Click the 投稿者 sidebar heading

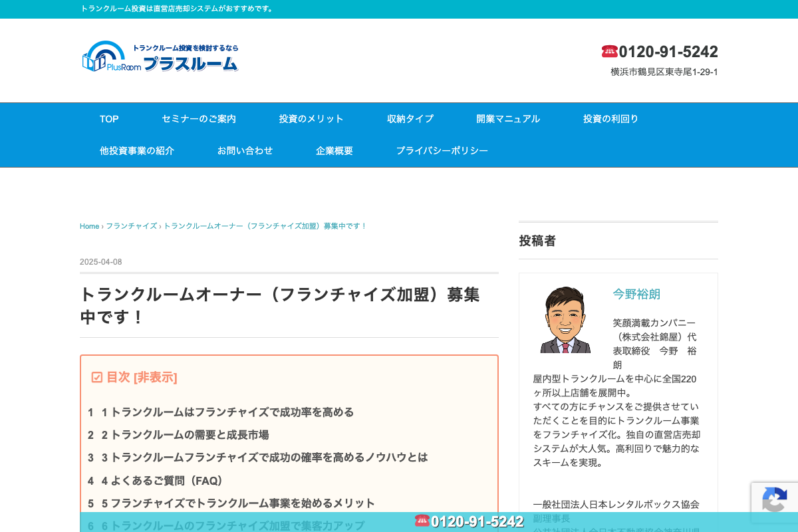tap(537, 241)
